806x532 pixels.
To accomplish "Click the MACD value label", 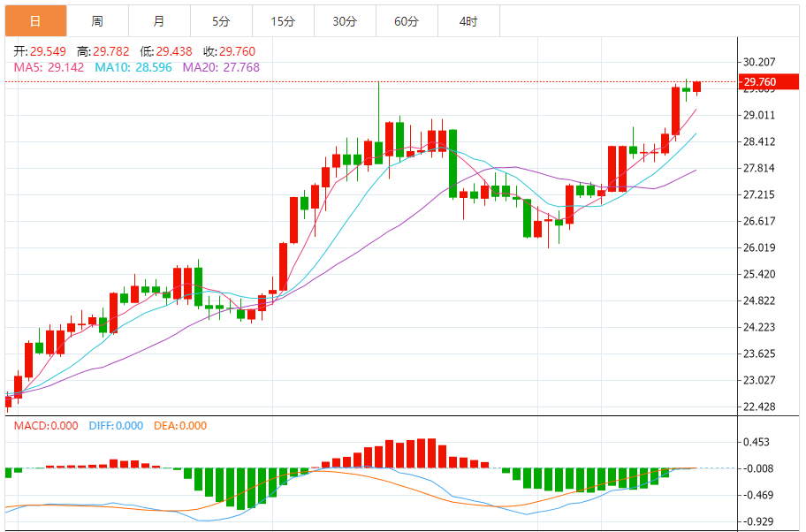I will [46, 426].
